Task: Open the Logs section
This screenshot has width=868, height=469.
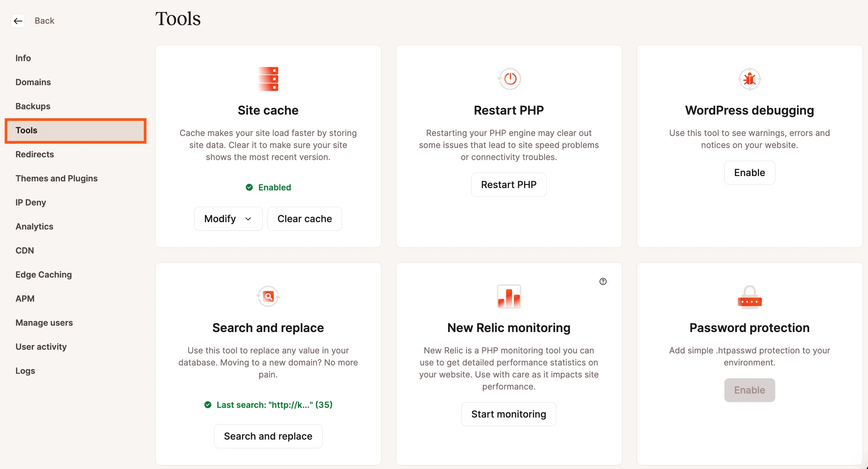Action: point(25,371)
